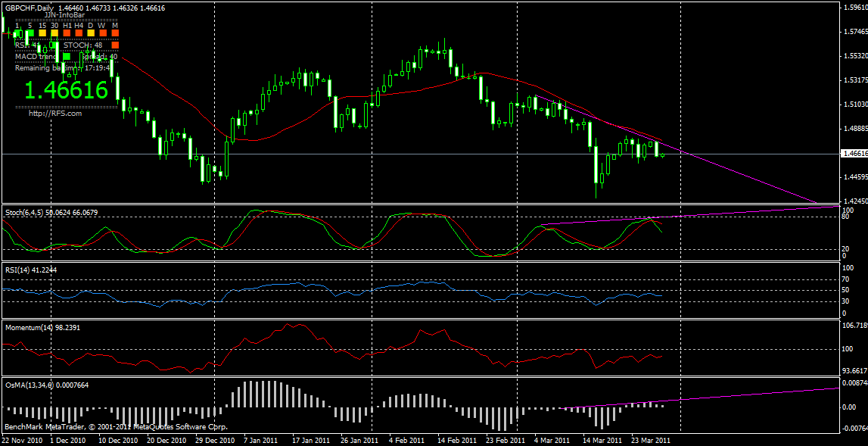Click the green MACD trend square
The width and height of the screenshot is (868, 446).
[x=67, y=56]
